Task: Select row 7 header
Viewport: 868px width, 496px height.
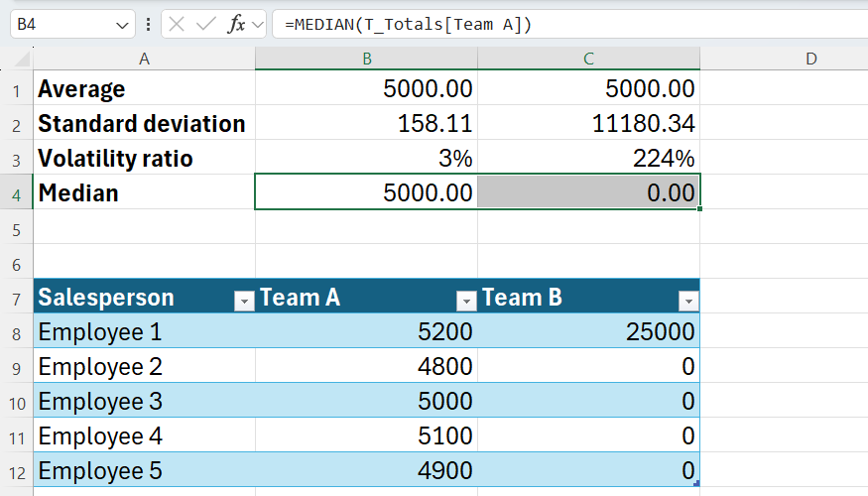Action: pos(16,297)
